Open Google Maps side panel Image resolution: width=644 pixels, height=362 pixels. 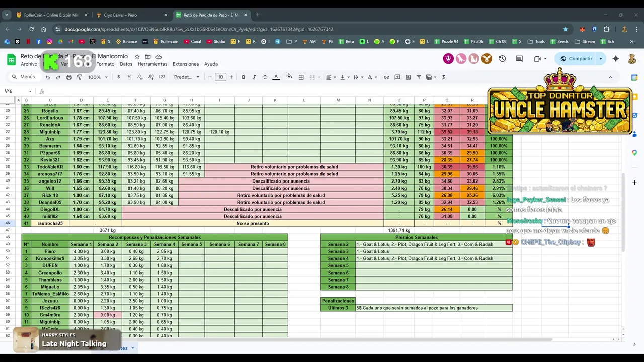pos(634,152)
